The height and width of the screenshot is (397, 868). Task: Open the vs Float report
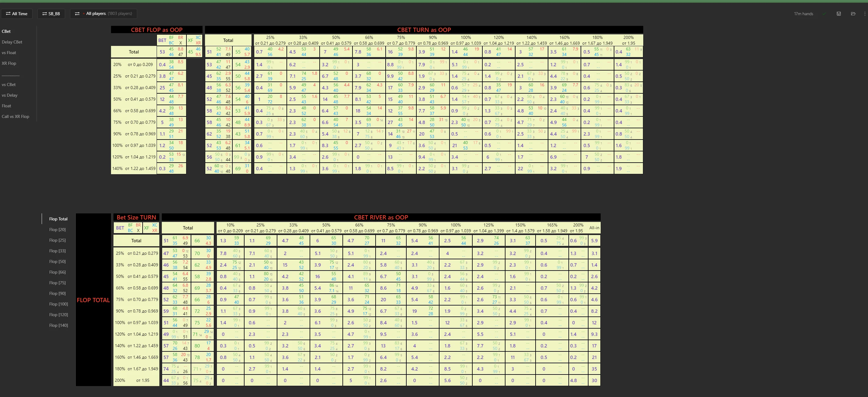coord(9,53)
